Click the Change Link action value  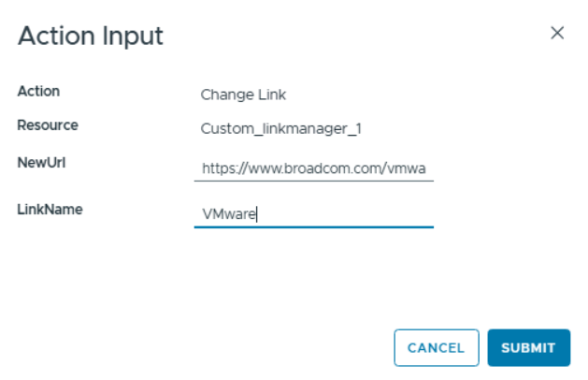tap(243, 95)
